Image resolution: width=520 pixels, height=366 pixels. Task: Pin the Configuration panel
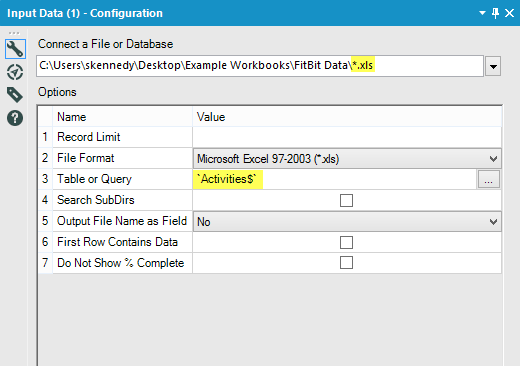(495, 13)
